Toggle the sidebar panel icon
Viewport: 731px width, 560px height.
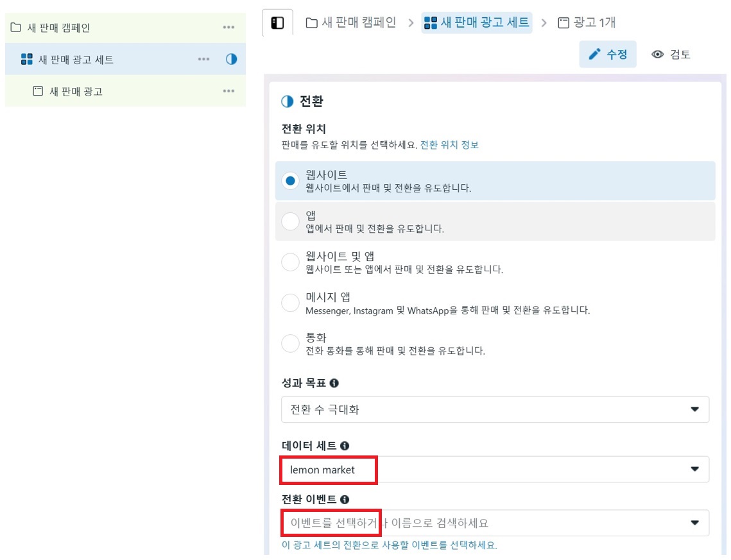(x=277, y=23)
